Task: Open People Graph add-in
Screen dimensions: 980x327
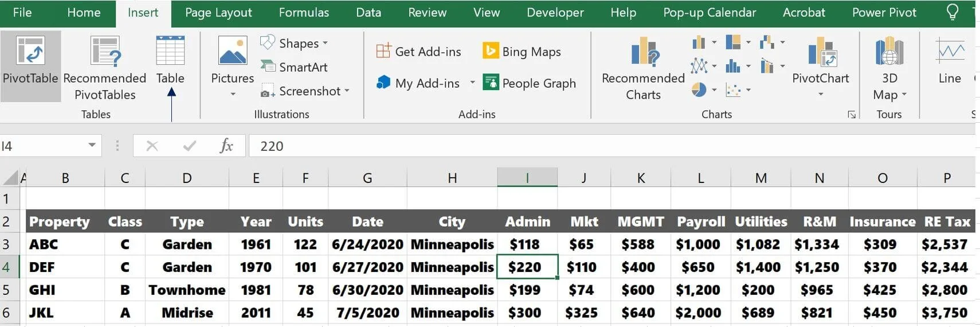Action: coord(529,83)
